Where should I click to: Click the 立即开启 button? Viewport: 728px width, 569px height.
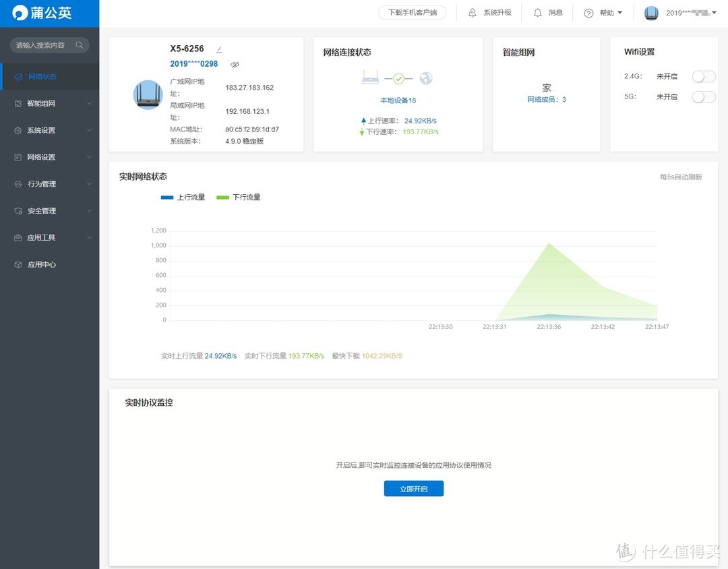(413, 489)
